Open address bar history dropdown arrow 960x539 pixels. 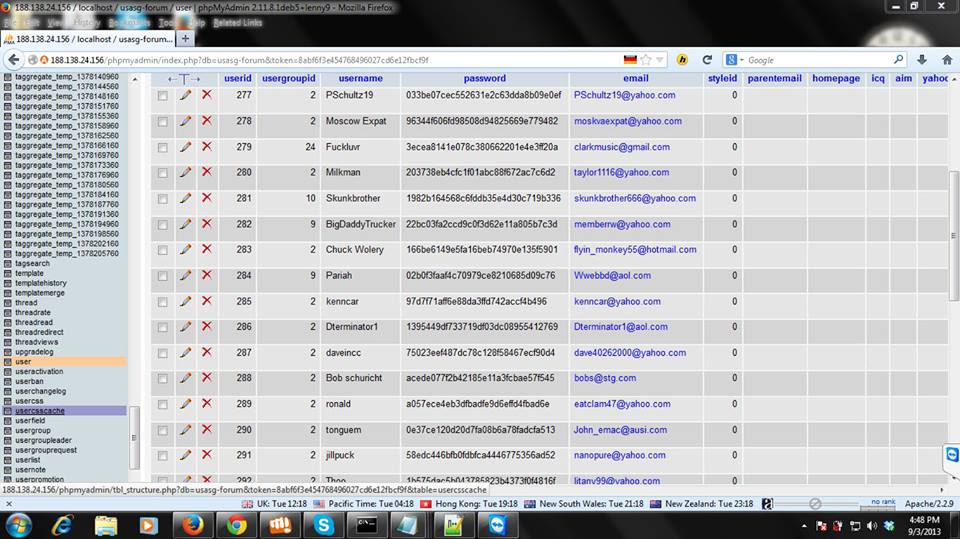pos(659,60)
